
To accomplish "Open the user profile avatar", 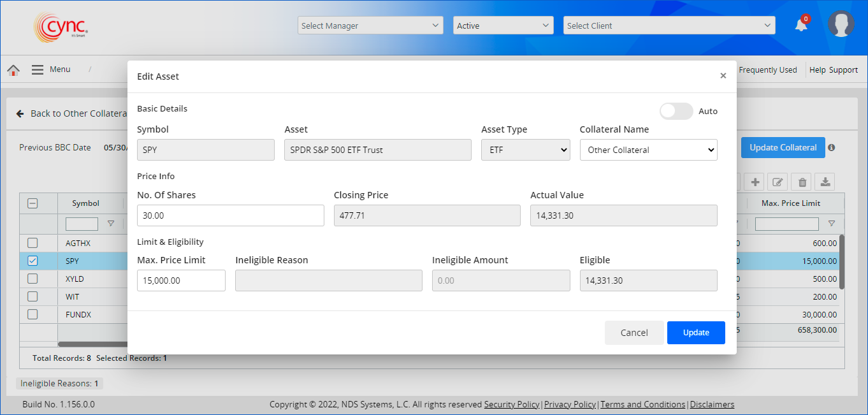I will (841, 24).
